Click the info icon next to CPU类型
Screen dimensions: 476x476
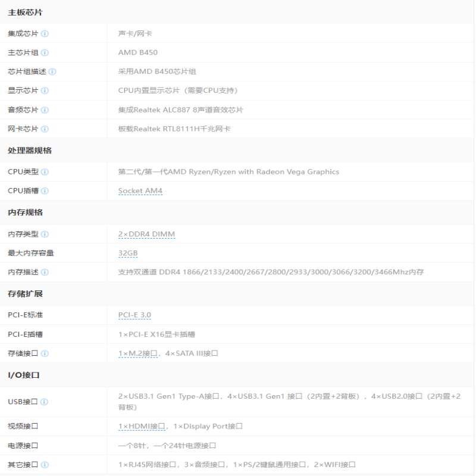coord(45,172)
